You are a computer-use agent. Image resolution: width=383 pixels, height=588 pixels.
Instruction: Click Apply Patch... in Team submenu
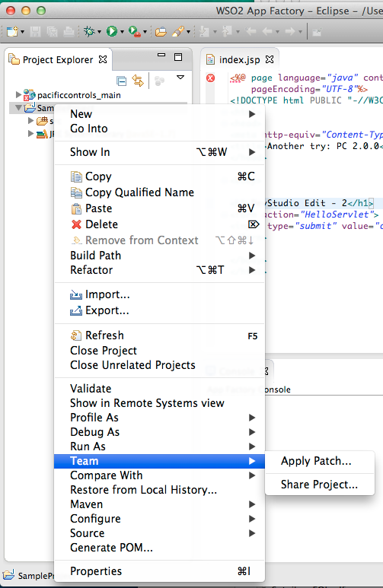tap(320, 461)
